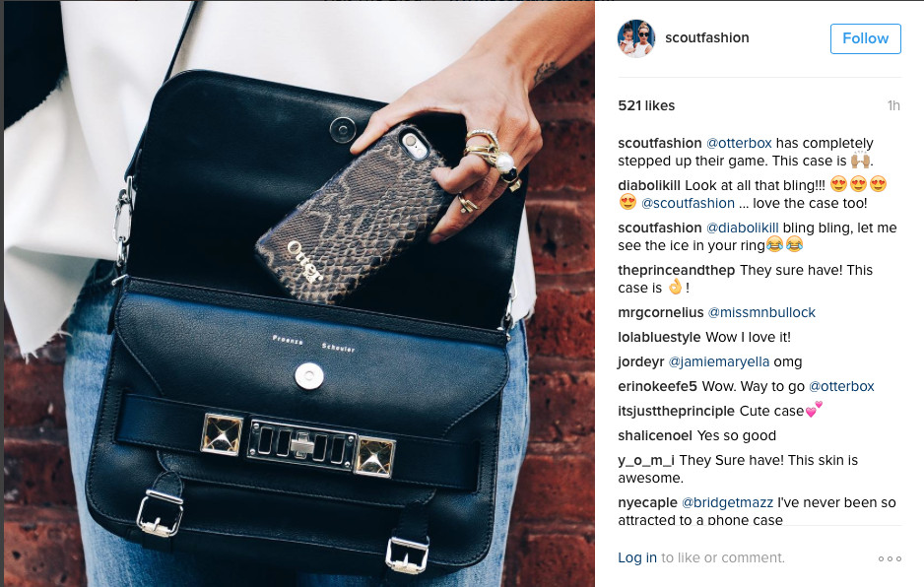Click the @bridgetmazz mention

click(x=727, y=502)
